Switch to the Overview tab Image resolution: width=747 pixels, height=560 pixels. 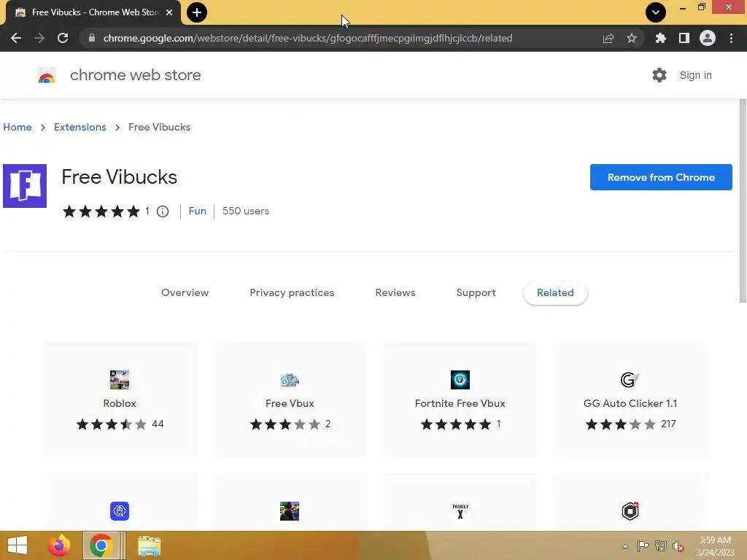(185, 292)
